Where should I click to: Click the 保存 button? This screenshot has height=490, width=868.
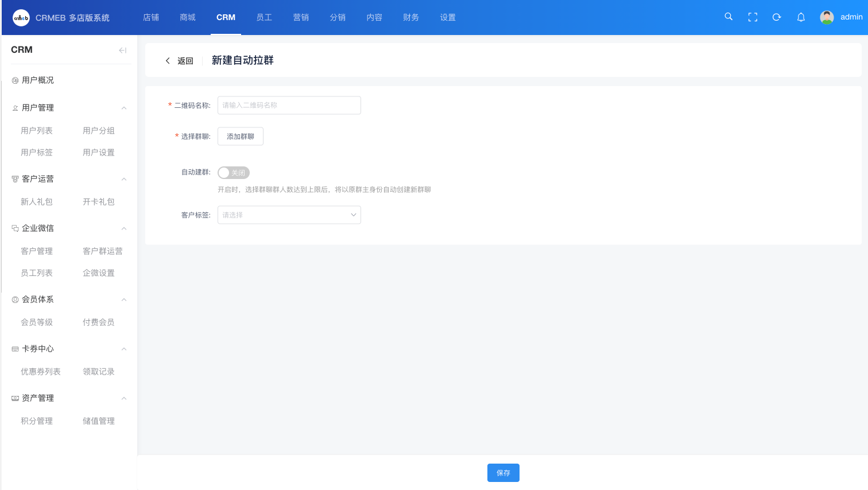pos(503,473)
